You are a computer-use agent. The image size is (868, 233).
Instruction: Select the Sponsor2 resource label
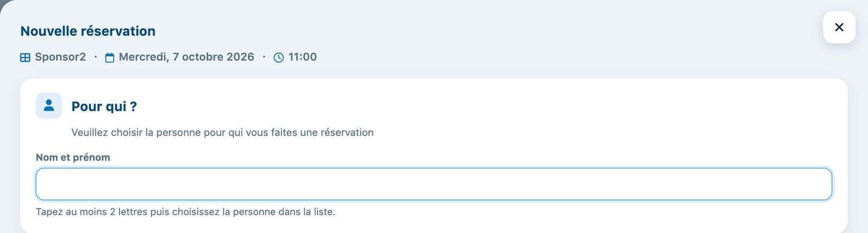coord(60,57)
